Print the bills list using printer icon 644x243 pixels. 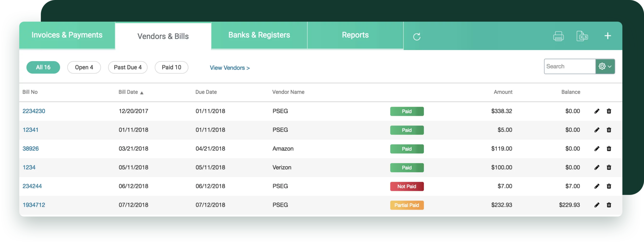click(x=558, y=36)
